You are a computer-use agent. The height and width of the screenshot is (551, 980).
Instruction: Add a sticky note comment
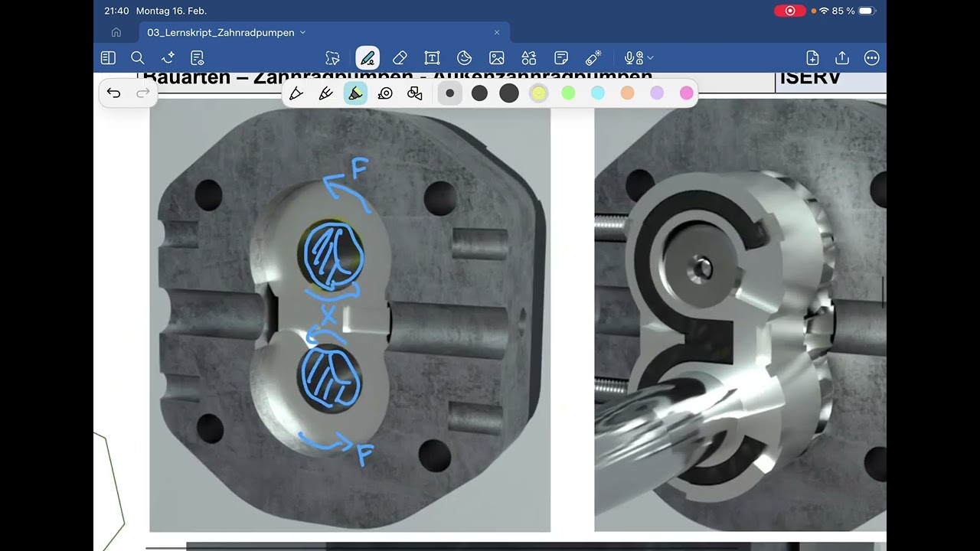(561, 58)
